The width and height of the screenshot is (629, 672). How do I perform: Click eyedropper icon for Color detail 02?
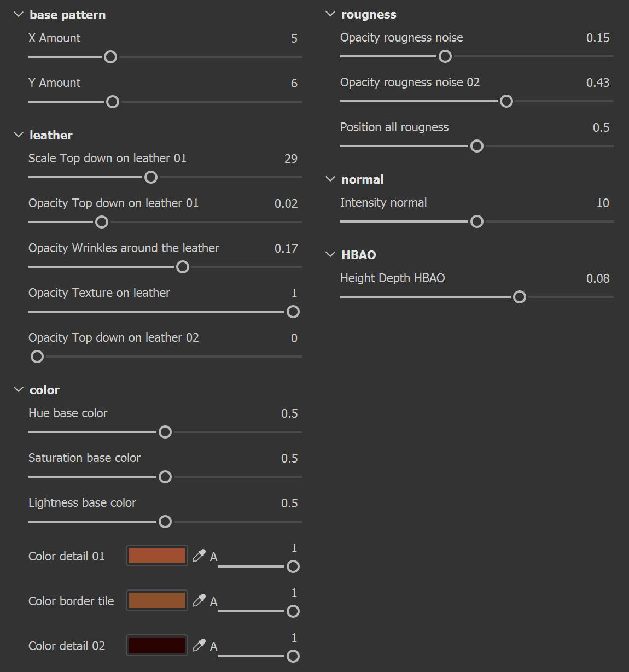(x=199, y=645)
